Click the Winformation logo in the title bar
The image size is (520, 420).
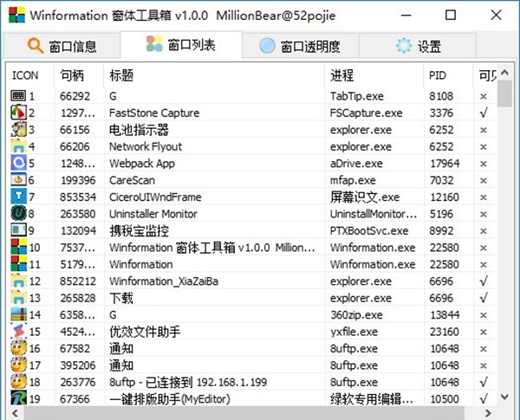pos(17,15)
